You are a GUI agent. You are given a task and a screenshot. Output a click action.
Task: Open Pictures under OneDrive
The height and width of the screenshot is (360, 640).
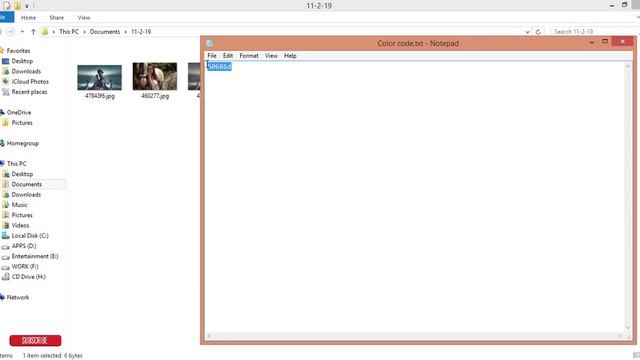point(22,122)
